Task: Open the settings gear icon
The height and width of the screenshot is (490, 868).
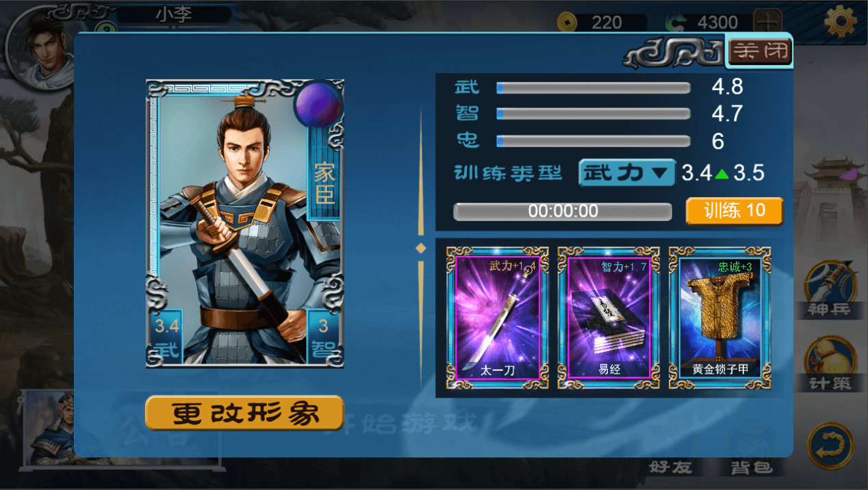Action: tap(841, 22)
